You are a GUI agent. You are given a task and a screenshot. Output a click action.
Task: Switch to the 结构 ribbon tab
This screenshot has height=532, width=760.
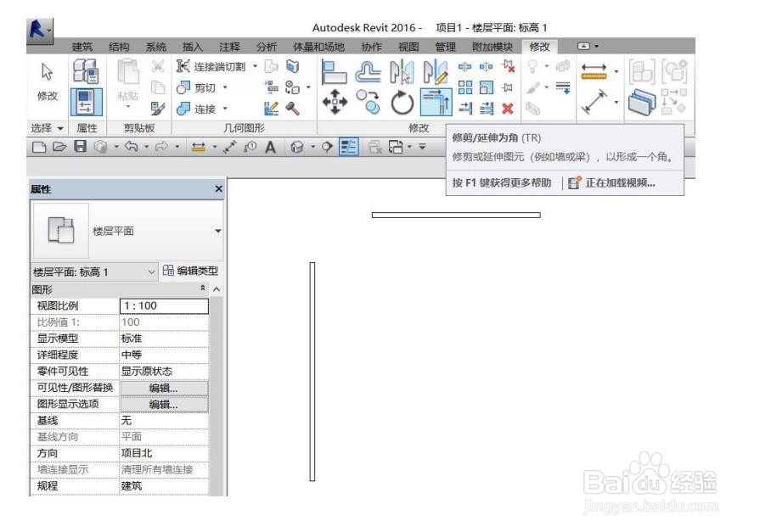click(119, 47)
